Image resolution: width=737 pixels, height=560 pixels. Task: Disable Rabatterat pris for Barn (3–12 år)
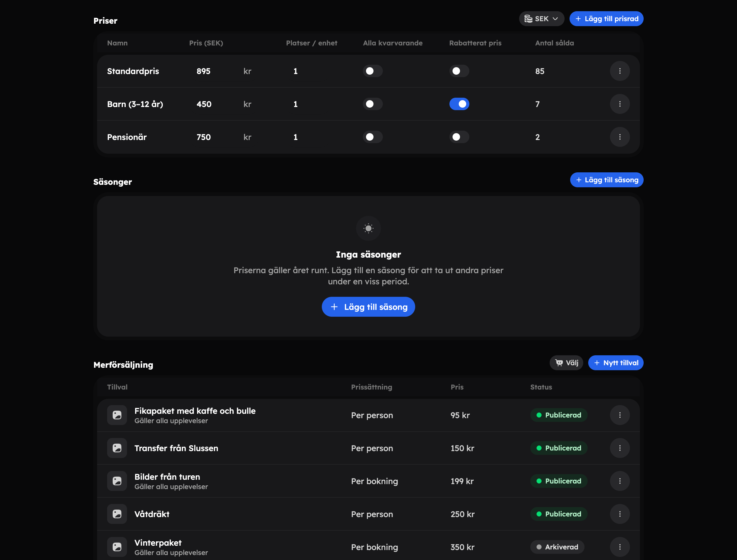pos(459,104)
